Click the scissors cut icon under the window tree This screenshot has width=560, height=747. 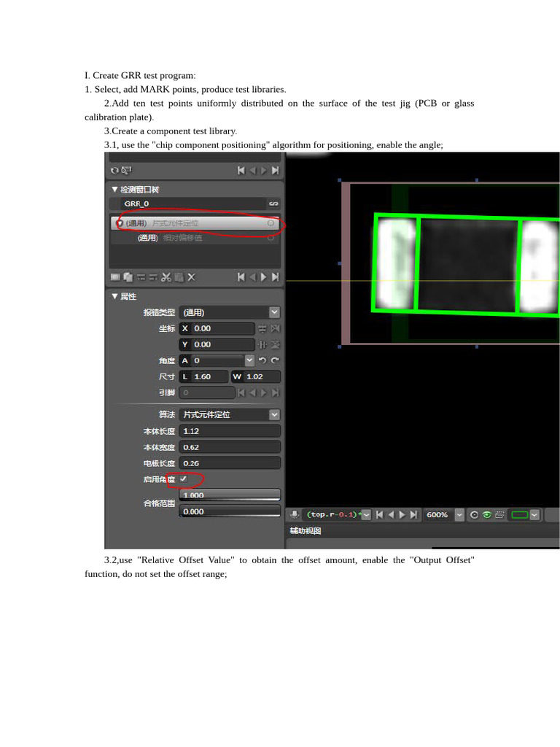click(x=166, y=277)
